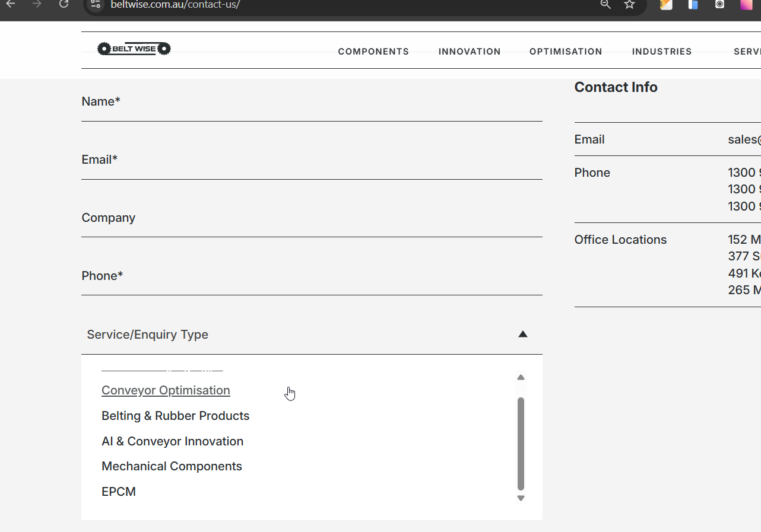
Task: Click the dropdown list scrollbar thumb
Action: (x=521, y=443)
